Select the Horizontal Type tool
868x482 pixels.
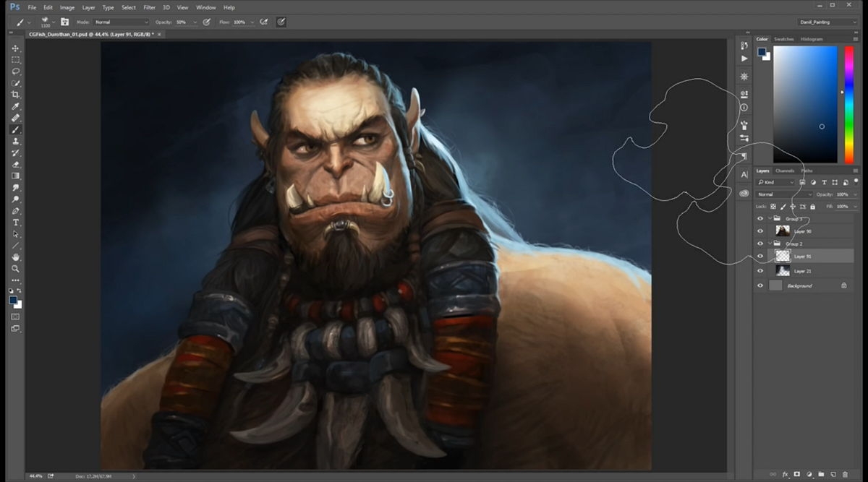tap(16, 223)
